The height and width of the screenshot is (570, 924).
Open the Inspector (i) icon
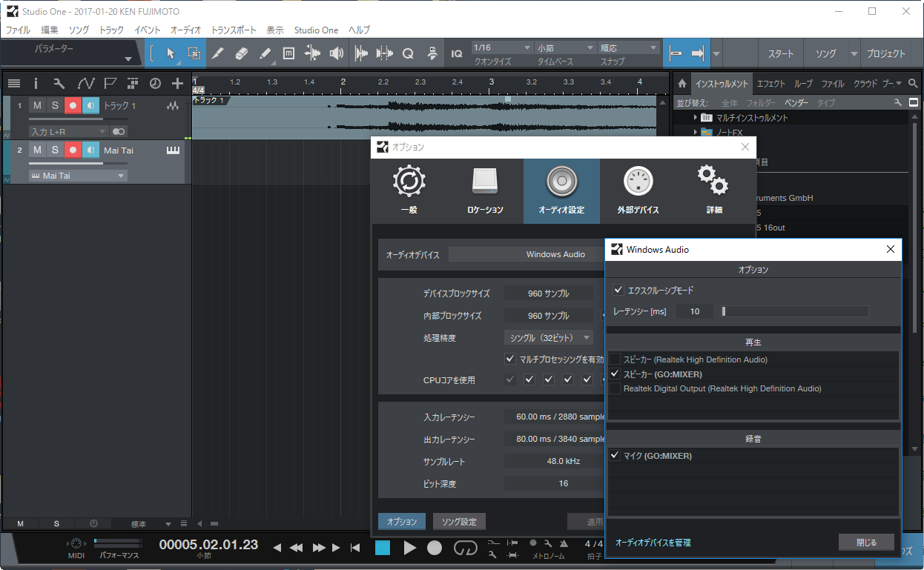click(36, 83)
